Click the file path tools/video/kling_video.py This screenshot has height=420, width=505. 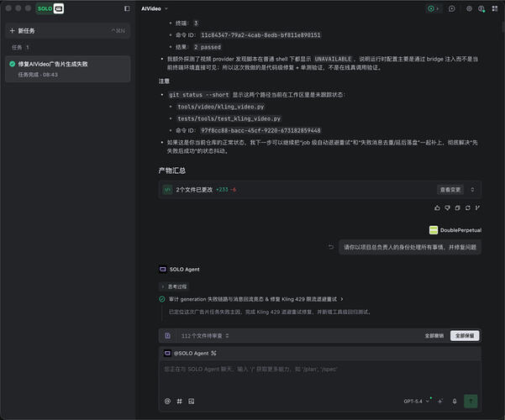[x=221, y=107]
